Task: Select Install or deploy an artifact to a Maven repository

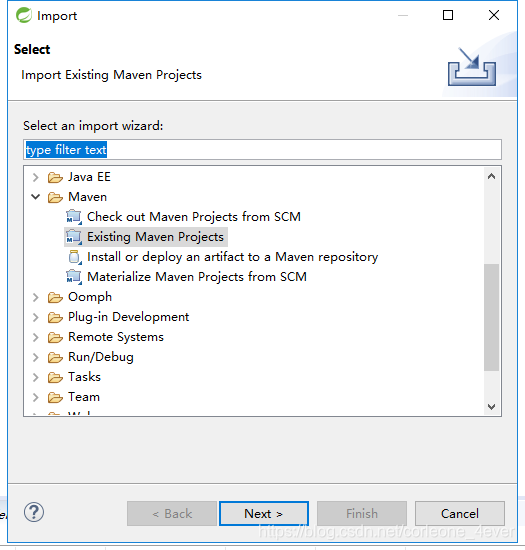Action: click(233, 257)
